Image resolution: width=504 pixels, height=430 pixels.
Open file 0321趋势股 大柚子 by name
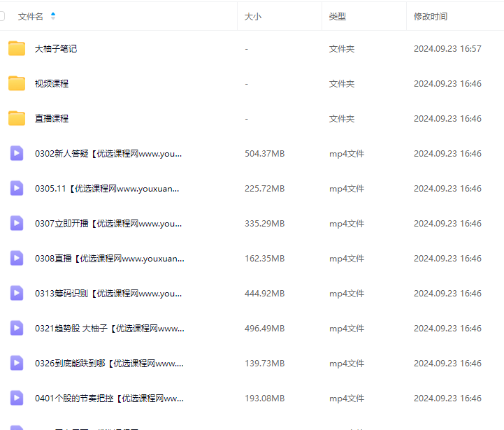(110, 329)
